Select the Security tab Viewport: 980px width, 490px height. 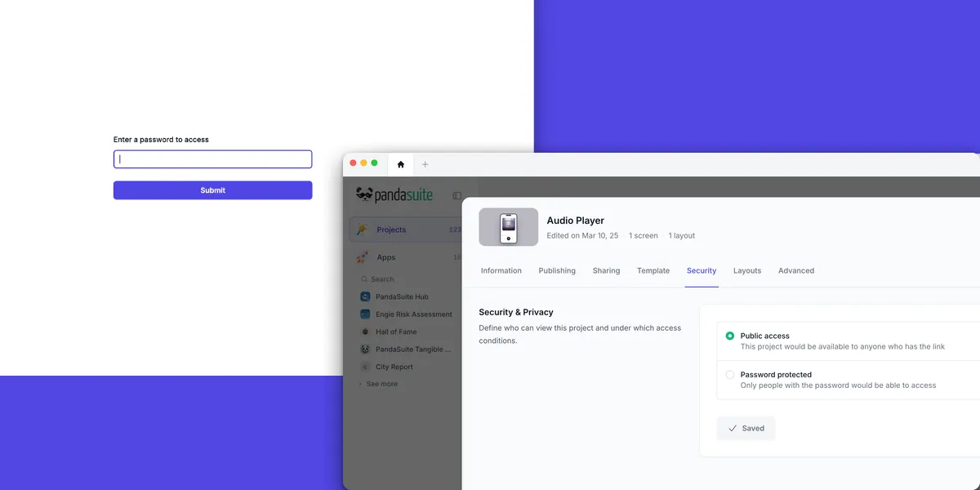pyautogui.click(x=702, y=271)
